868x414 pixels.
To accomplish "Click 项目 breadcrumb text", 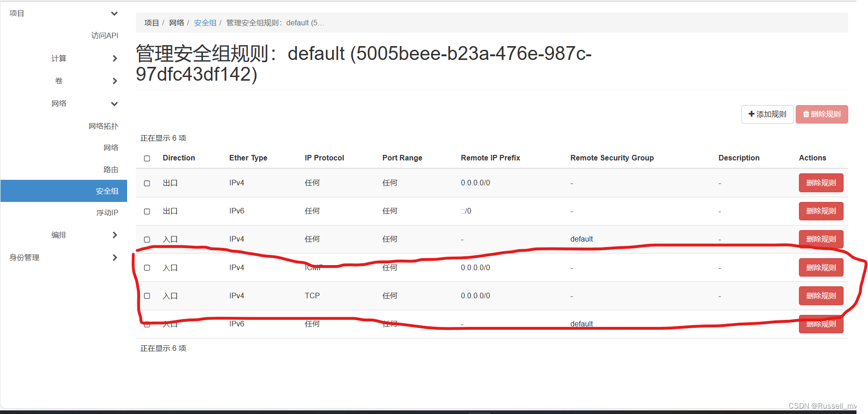I will pos(151,23).
